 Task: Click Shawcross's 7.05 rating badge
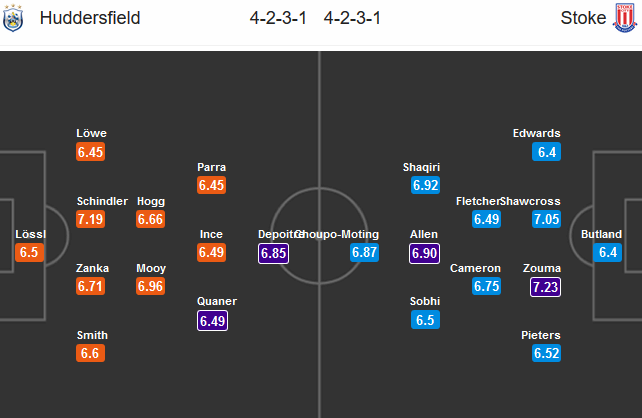(547, 219)
